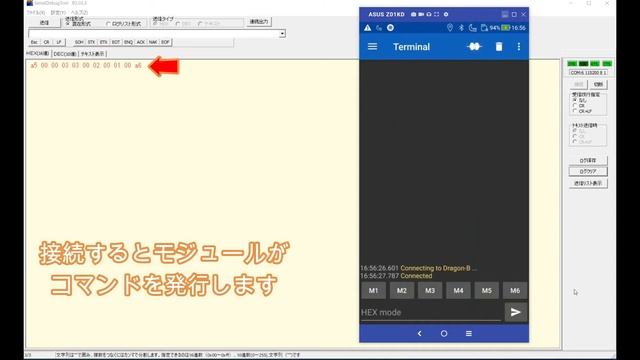The width and height of the screenshot is (640, 360).
Task: Insert LF control code button
Action: coord(59,42)
